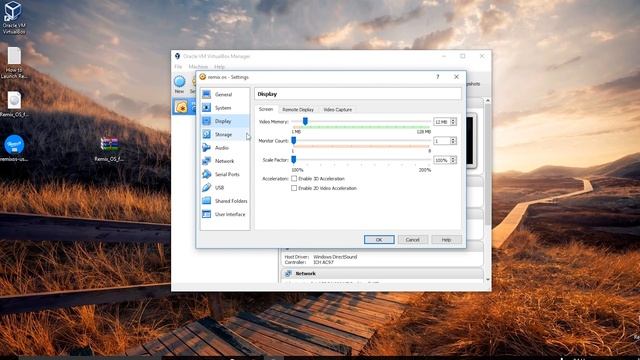Adjust Monitor Count spinner arrows
The width and height of the screenshot is (640, 360).
[453, 141]
